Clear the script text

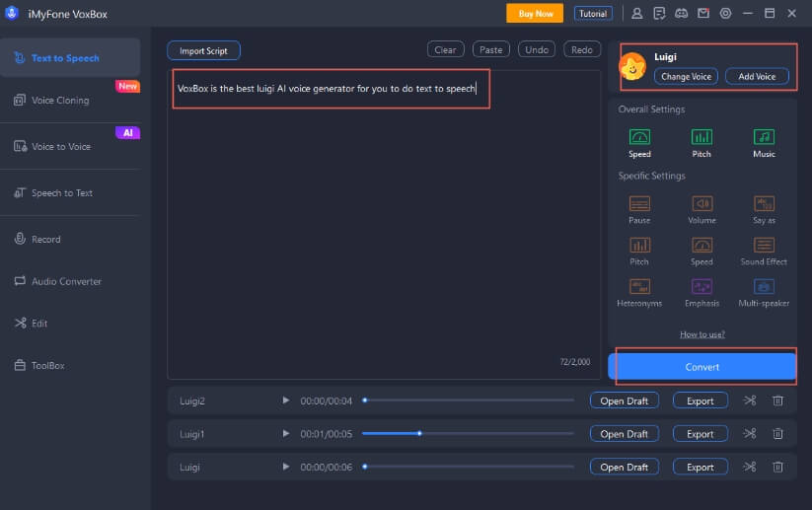point(445,49)
